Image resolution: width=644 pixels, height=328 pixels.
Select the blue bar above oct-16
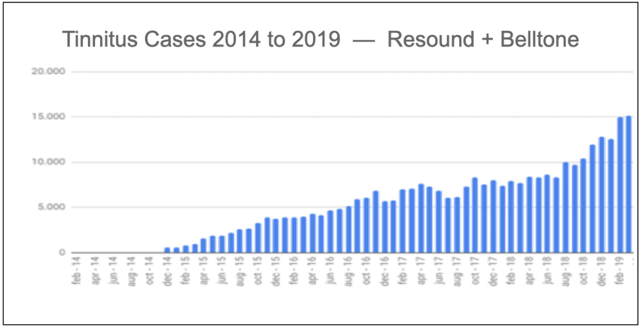[x=367, y=226]
